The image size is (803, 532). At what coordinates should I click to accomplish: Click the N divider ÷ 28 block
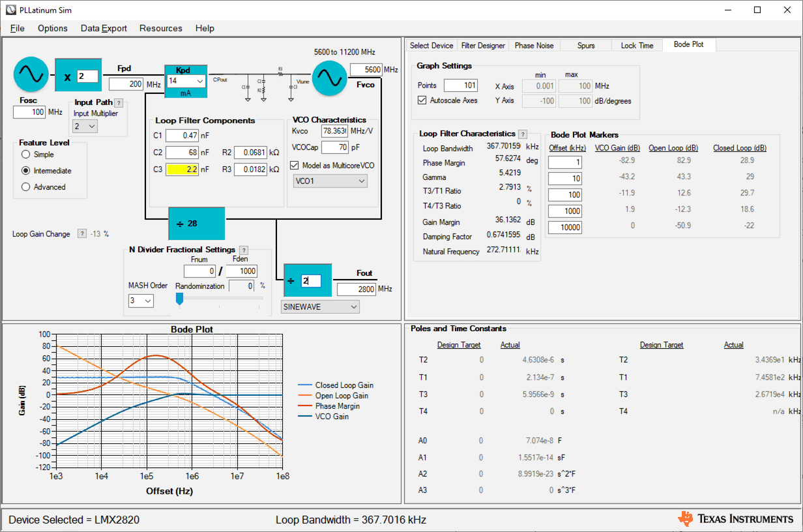(196, 224)
